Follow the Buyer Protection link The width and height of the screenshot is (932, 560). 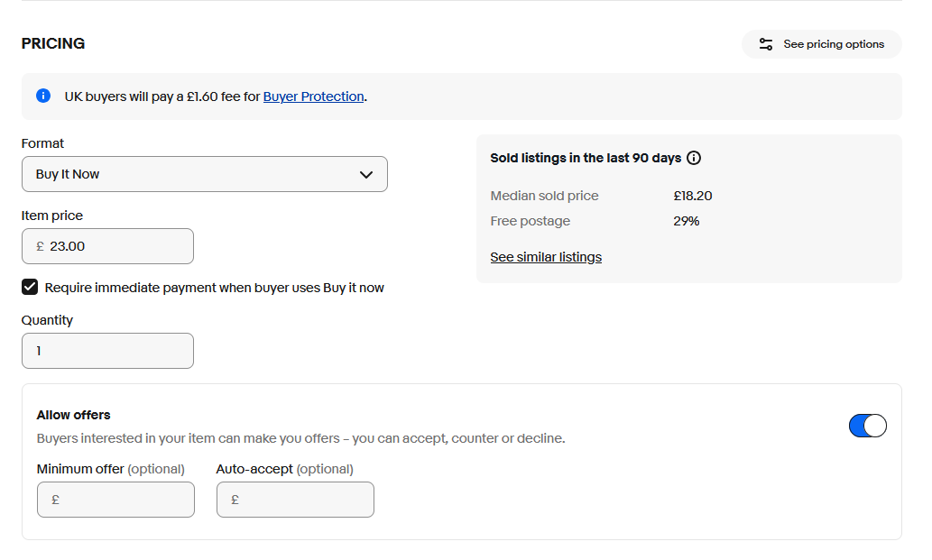point(313,96)
